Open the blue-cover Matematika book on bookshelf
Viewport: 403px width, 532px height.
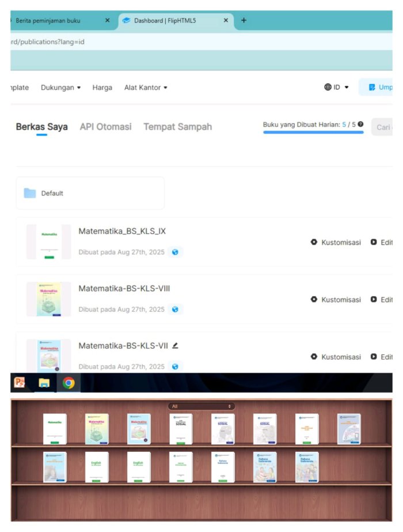[139, 429]
